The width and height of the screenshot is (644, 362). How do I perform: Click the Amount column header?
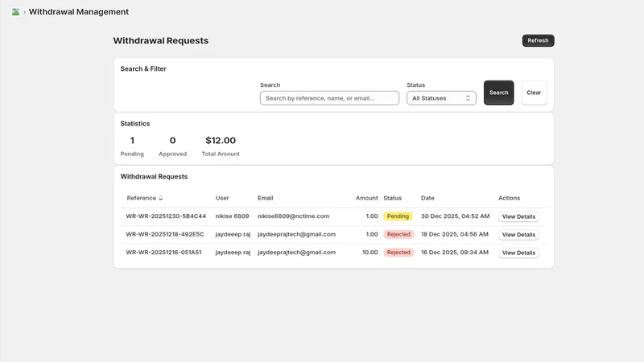[366, 198]
